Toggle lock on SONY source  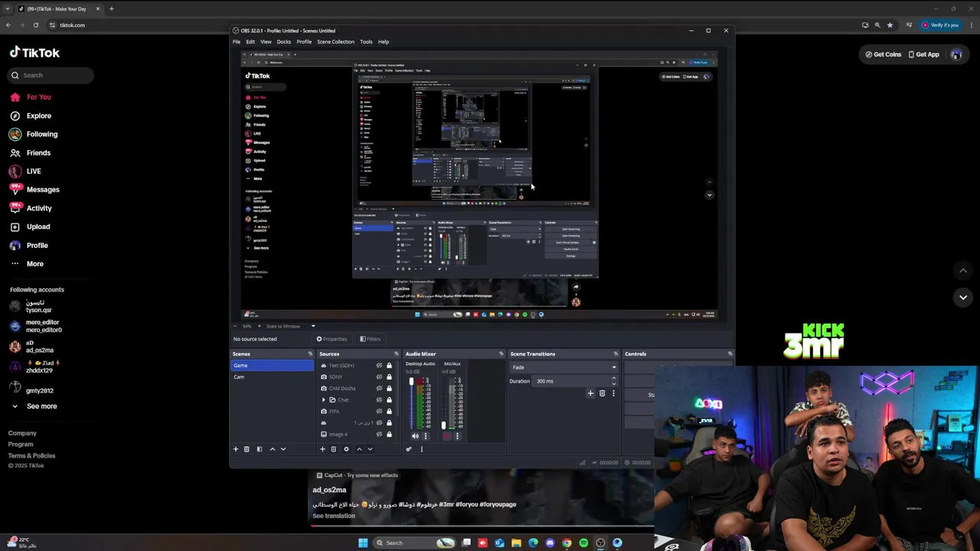(x=389, y=377)
